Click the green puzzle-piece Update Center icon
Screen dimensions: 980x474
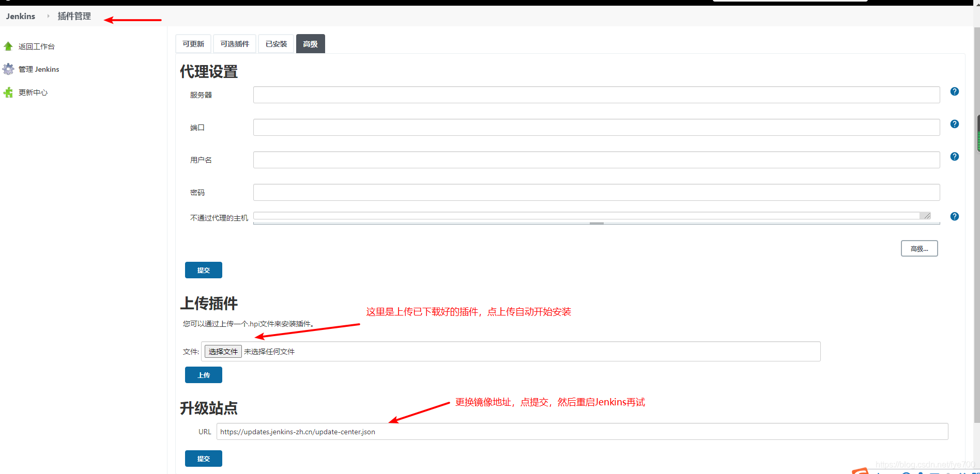[x=8, y=92]
